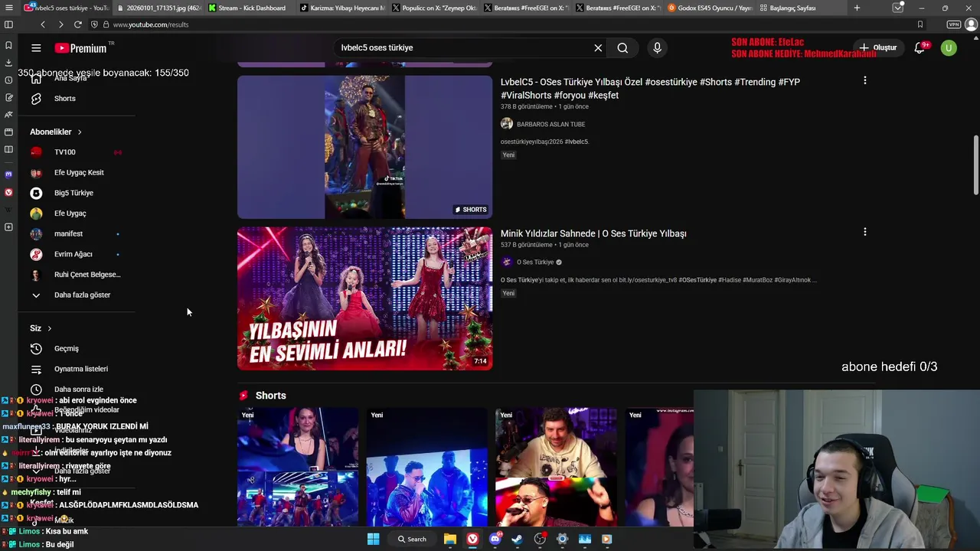Switch to the Başlangıç Sayfası tab

802,8
